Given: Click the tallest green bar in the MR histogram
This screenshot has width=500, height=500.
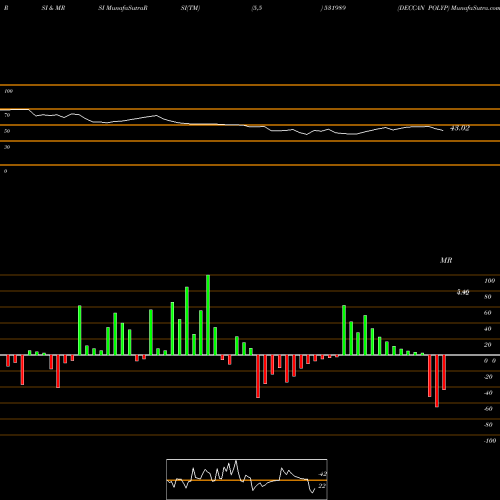Looking at the screenshot, I should pos(208,315).
